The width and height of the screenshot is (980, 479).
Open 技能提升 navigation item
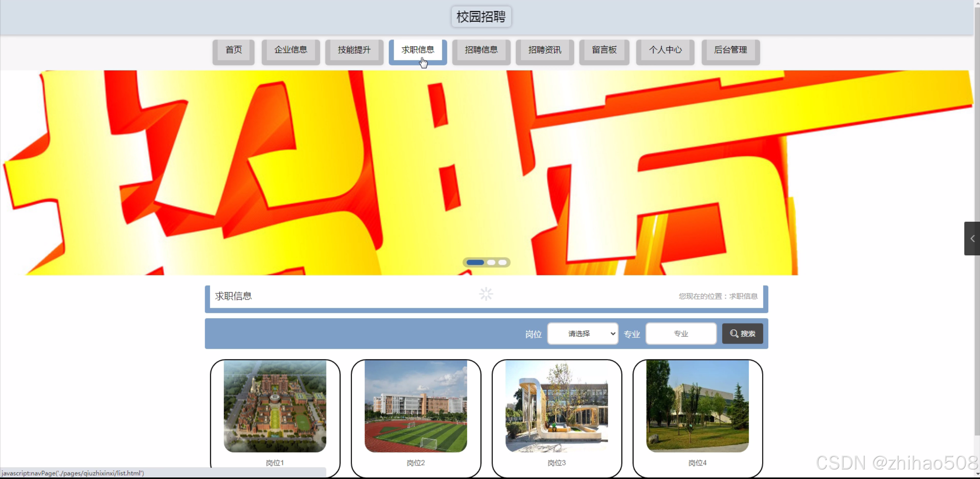(354, 50)
